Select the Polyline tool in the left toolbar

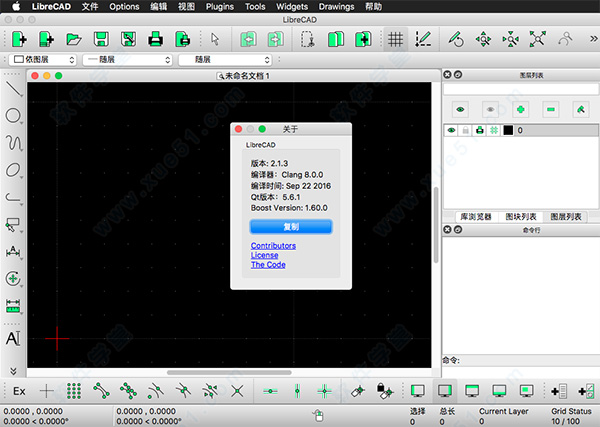pyautogui.click(x=13, y=197)
